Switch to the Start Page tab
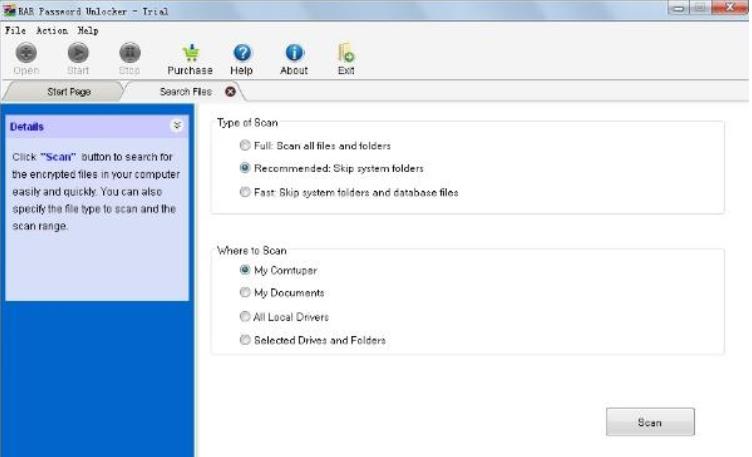 [69, 91]
